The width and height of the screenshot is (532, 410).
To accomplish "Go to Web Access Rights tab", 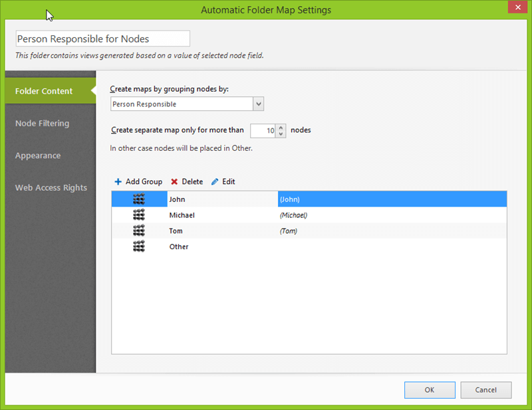I will [51, 187].
